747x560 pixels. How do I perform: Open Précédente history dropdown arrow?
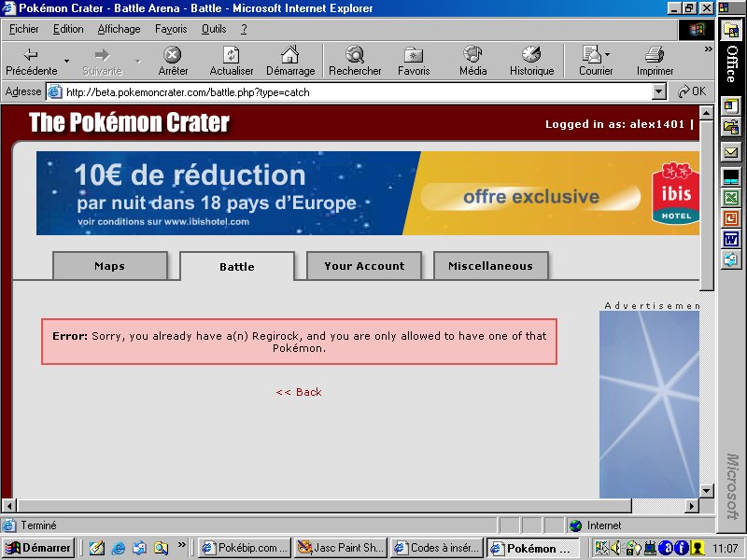[x=66, y=61]
